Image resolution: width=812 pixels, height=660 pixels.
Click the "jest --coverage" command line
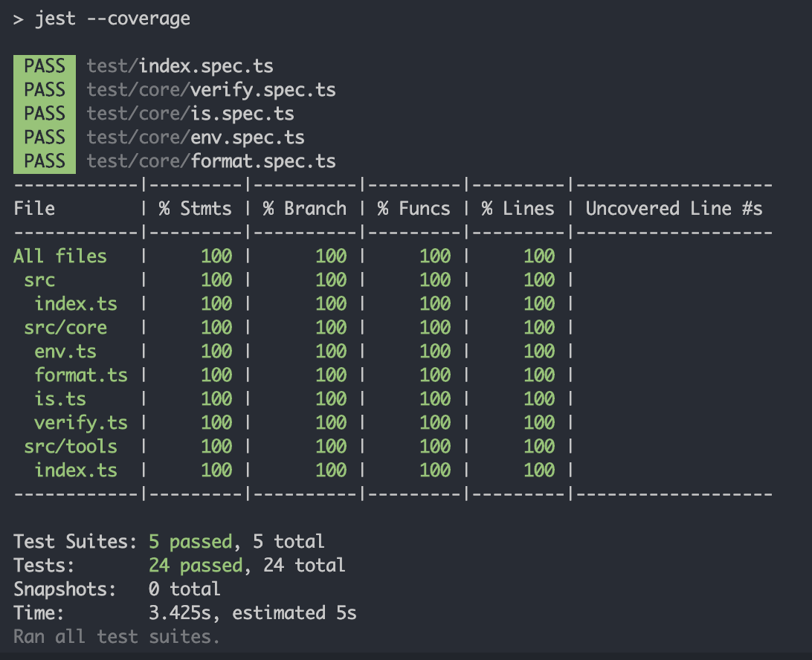click(x=112, y=19)
